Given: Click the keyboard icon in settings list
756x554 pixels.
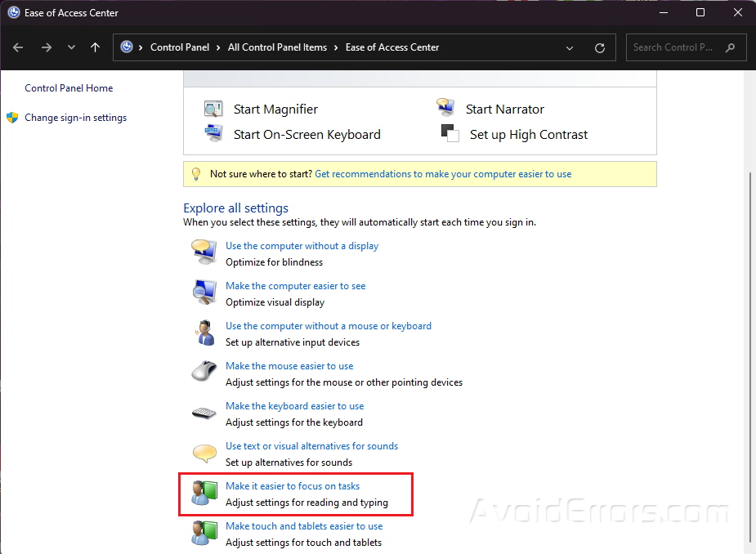Looking at the screenshot, I should coord(204,413).
